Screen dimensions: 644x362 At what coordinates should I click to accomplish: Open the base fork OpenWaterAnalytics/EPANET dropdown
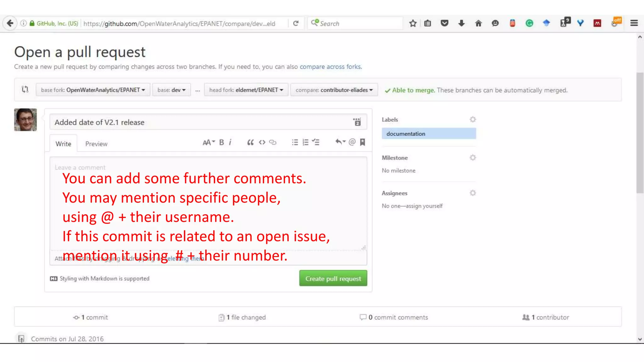93,90
